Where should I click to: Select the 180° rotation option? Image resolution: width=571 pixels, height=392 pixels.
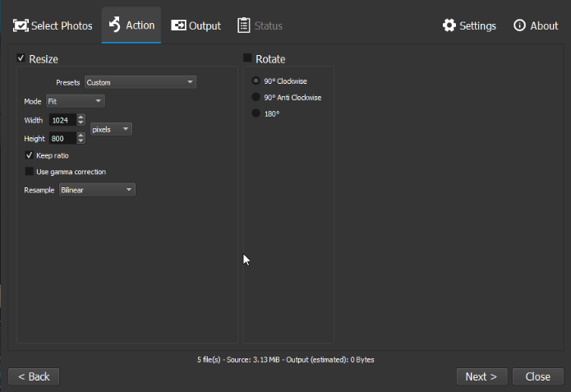coord(256,113)
